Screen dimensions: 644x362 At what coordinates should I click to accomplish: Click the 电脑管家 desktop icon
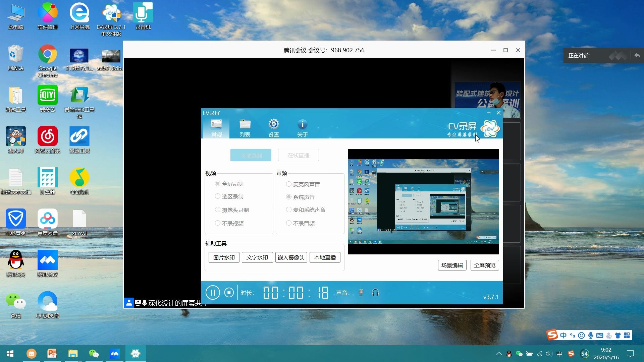16,223
